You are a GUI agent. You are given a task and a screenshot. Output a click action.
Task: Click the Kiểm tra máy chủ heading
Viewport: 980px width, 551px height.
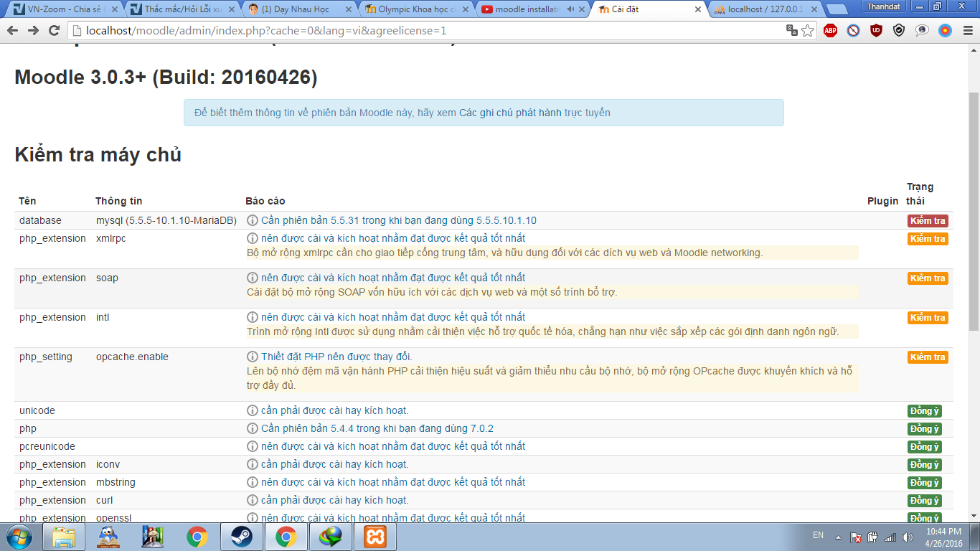point(98,155)
